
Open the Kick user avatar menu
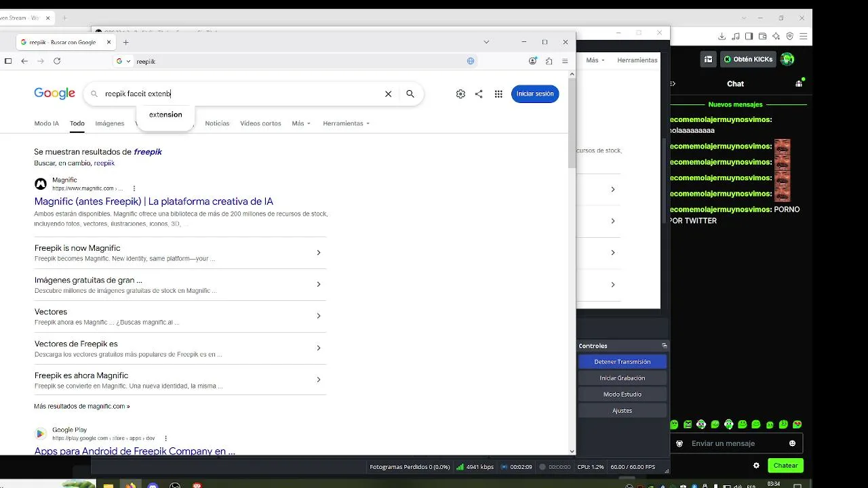(787, 59)
